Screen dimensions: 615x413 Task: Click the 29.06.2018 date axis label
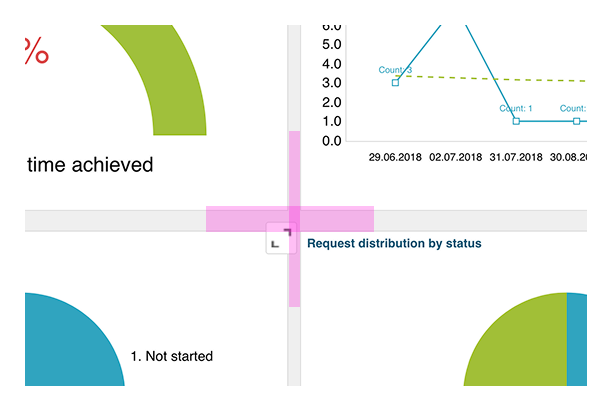[x=395, y=158]
